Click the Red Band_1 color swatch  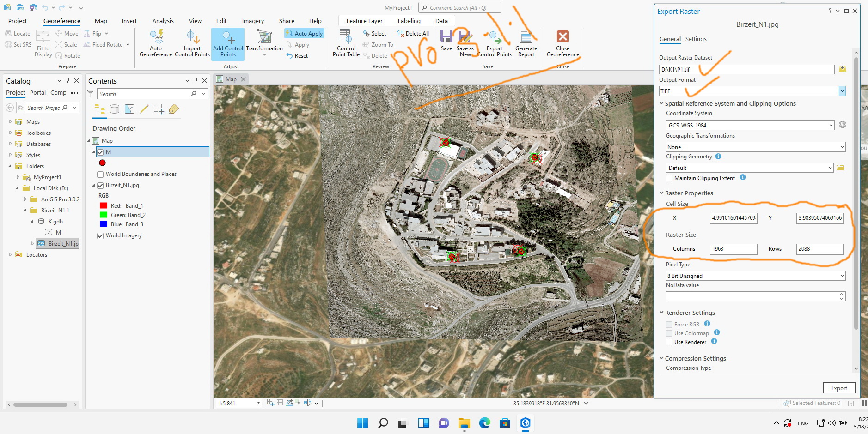click(104, 205)
